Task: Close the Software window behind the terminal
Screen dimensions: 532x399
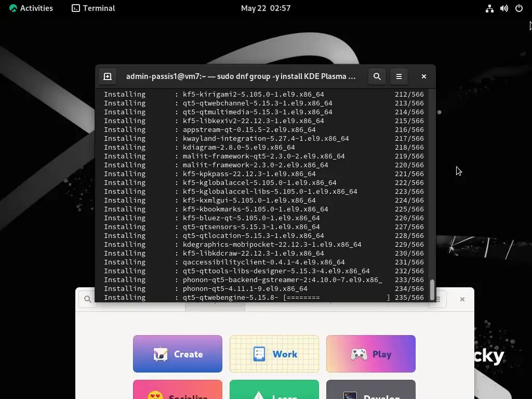Action: click(x=462, y=299)
